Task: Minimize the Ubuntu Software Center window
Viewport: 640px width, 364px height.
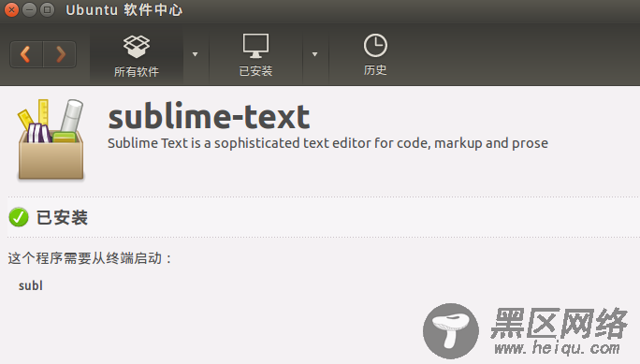Action: (29, 9)
